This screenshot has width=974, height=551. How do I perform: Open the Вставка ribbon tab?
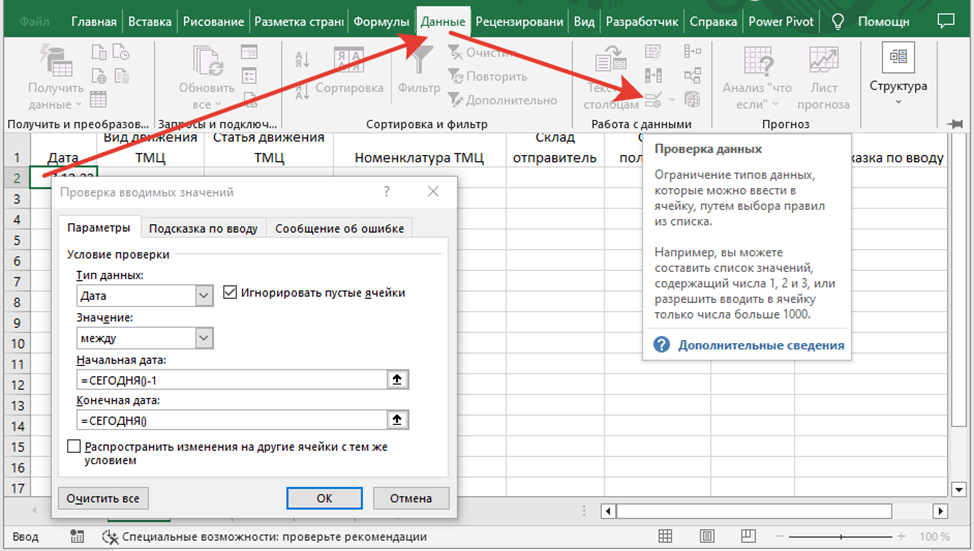tap(150, 22)
